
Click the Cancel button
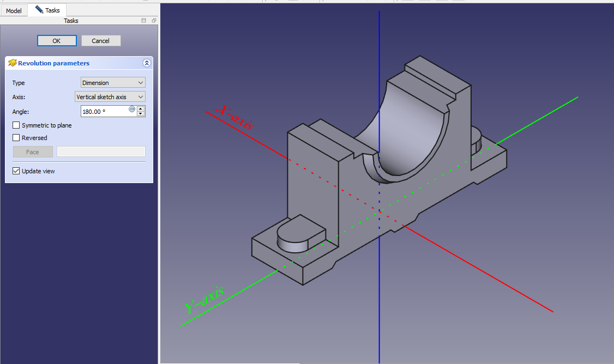101,41
